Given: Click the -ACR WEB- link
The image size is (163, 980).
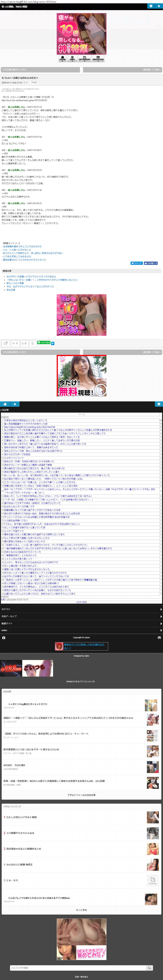Looking at the screenshot, I should (x=81, y=602).
